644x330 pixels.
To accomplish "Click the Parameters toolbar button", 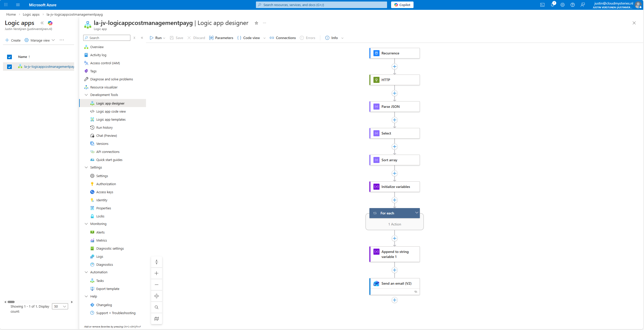I will 221,38.
